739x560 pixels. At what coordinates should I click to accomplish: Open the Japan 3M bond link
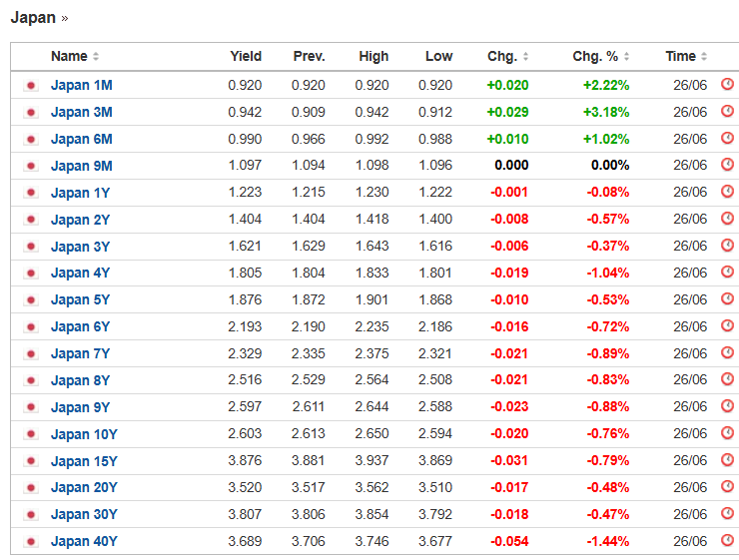82,112
